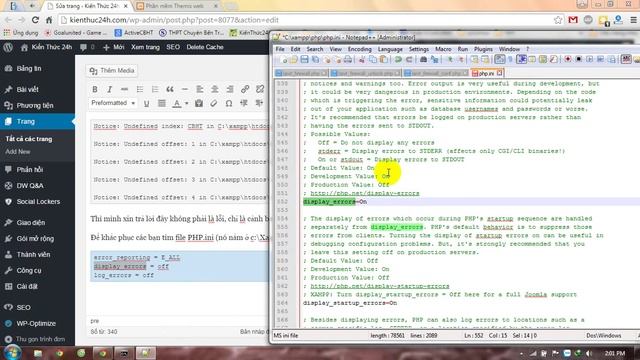Insert a bulleted list in WordPress editor
The width and height of the screenshot is (640, 360).
point(140,89)
